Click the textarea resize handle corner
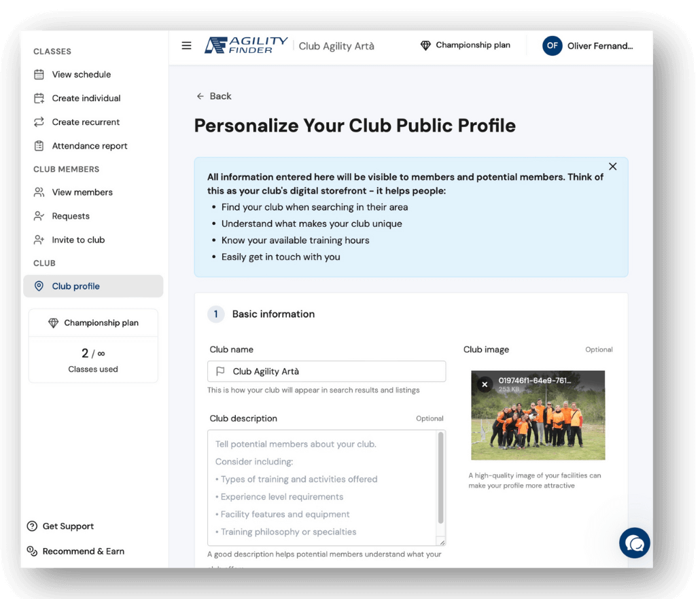This screenshot has height=599, width=700. point(442,542)
